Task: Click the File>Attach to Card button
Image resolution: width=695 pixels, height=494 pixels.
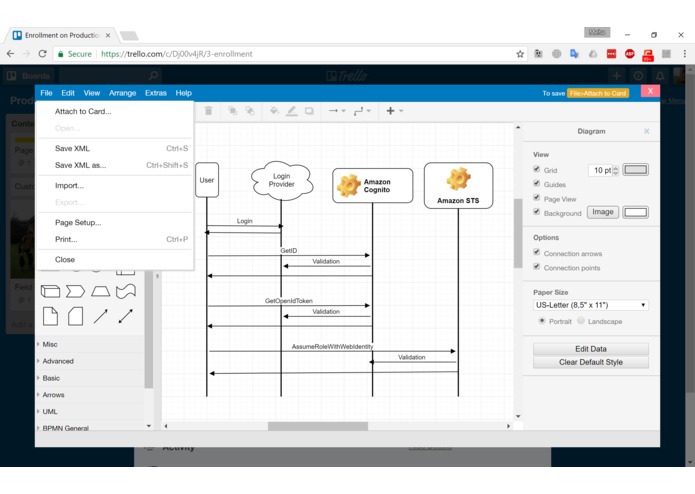Action: click(598, 93)
